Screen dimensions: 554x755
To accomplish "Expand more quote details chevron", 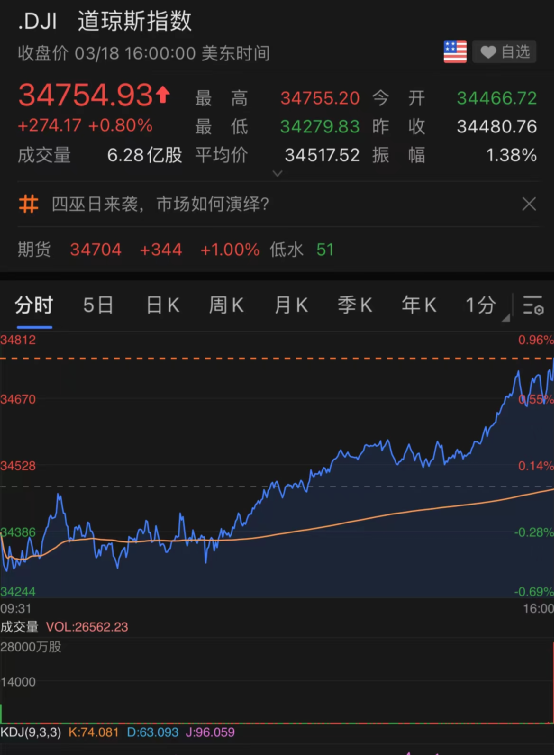I will [277, 173].
